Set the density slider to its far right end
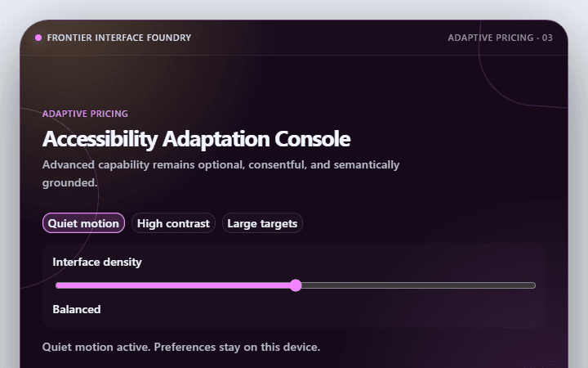588x368 pixels. pyautogui.click(x=534, y=285)
